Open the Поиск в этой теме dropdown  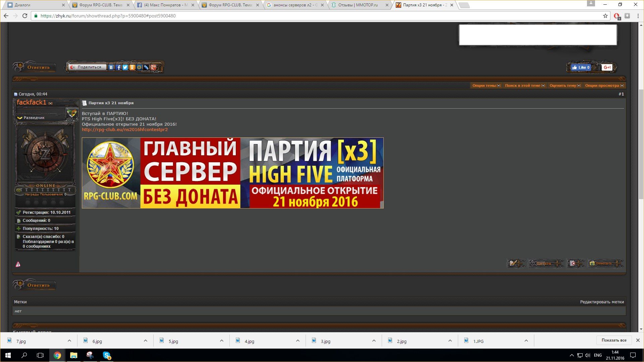[x=525, y=85]
